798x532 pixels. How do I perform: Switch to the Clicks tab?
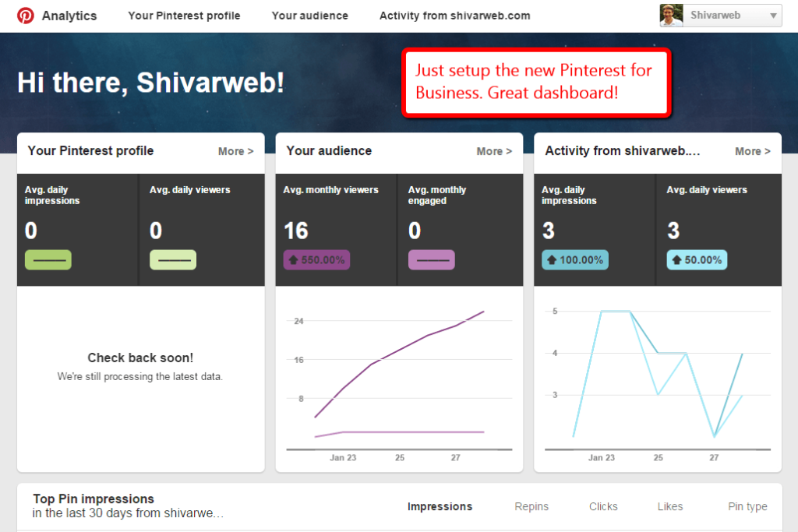coord(603,506)
